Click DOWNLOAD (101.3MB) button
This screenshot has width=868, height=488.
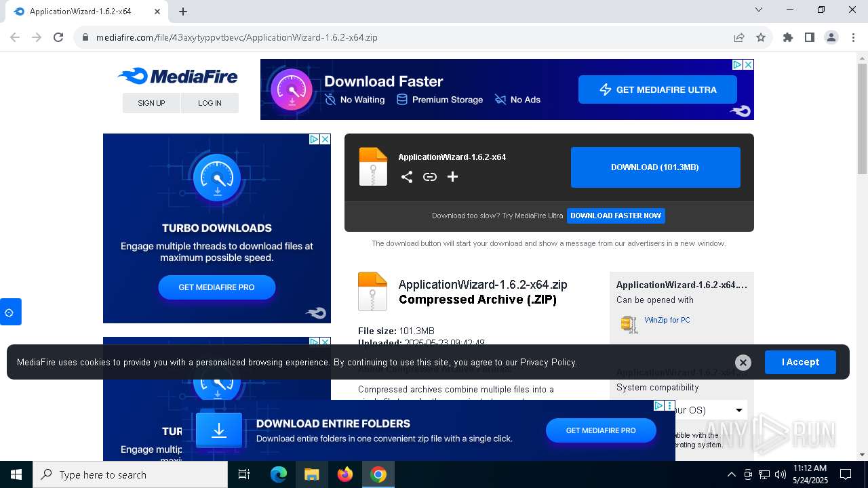click(655, 167)
